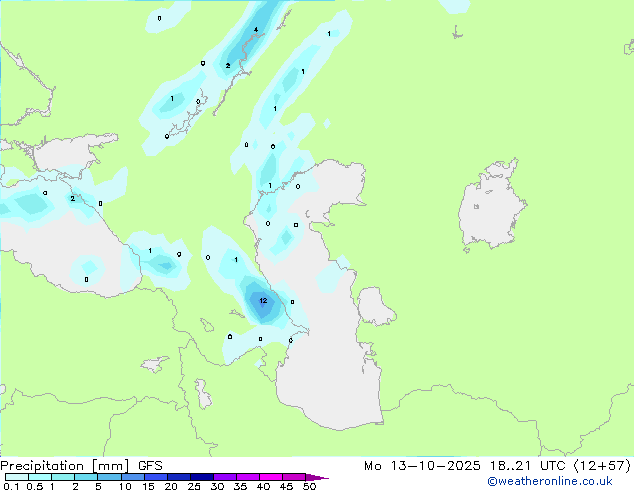Select the legend swatch for 0.1–0.5 mm
634x490 pixels.
click(x=17, y=477)
